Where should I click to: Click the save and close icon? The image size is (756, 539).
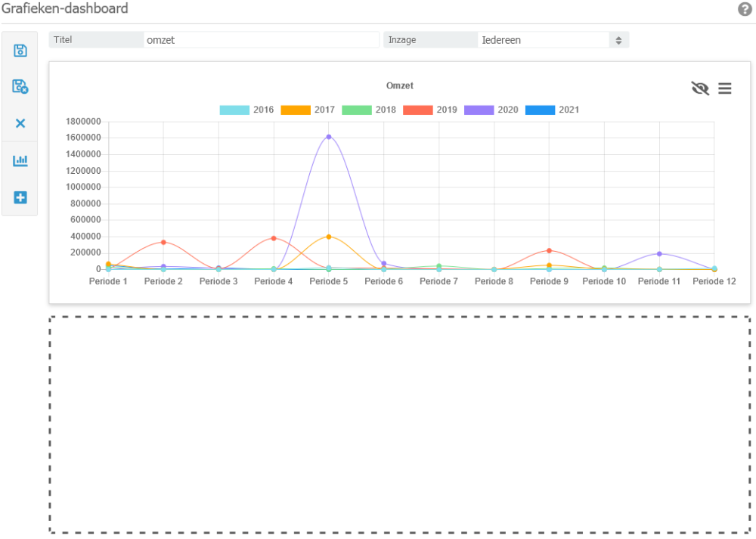point(20,86)
